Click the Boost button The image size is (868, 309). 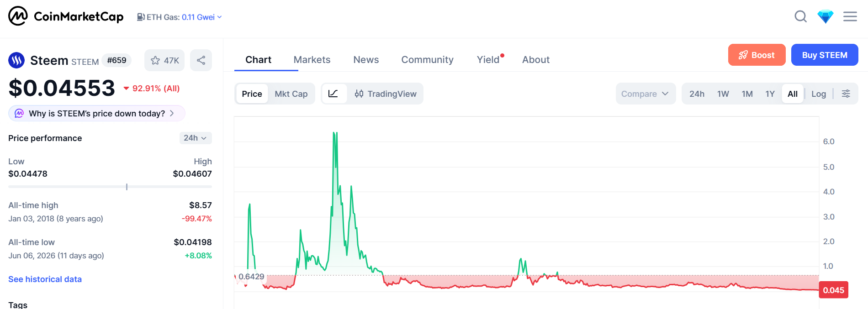[757, 55]
